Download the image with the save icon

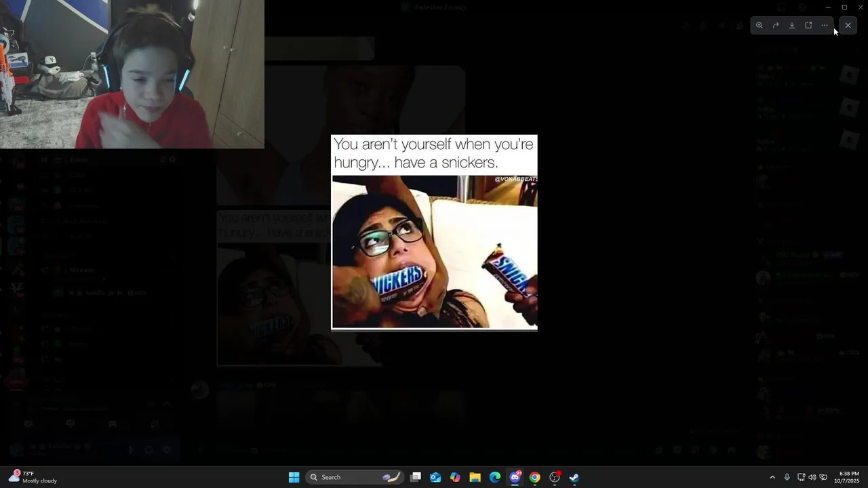[x=792, y=26]
